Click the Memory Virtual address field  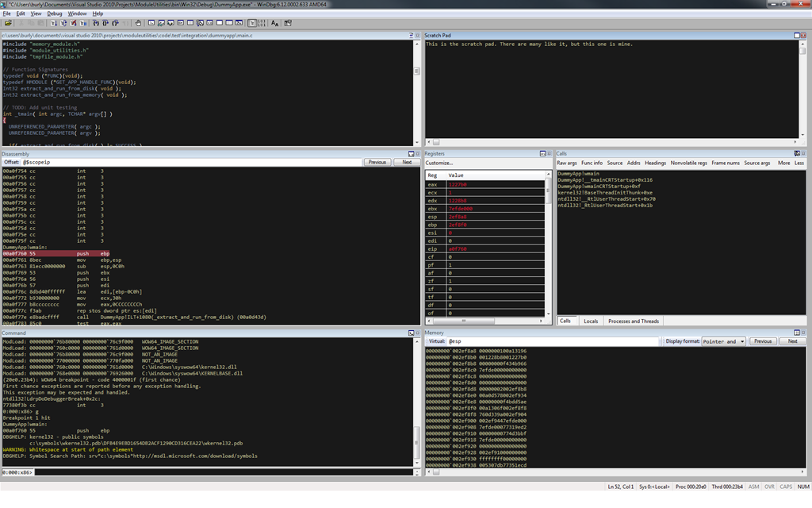tap(553, 341)
